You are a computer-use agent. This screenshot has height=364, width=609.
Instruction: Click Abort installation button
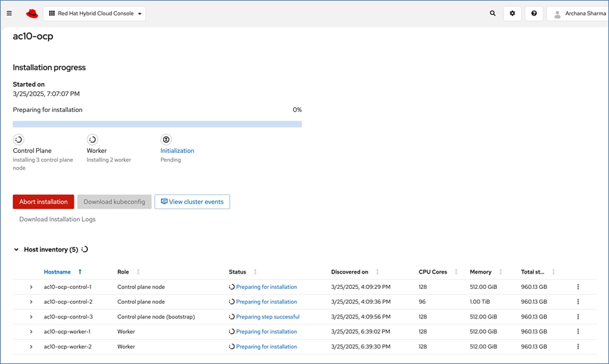[x=44, y=202]
